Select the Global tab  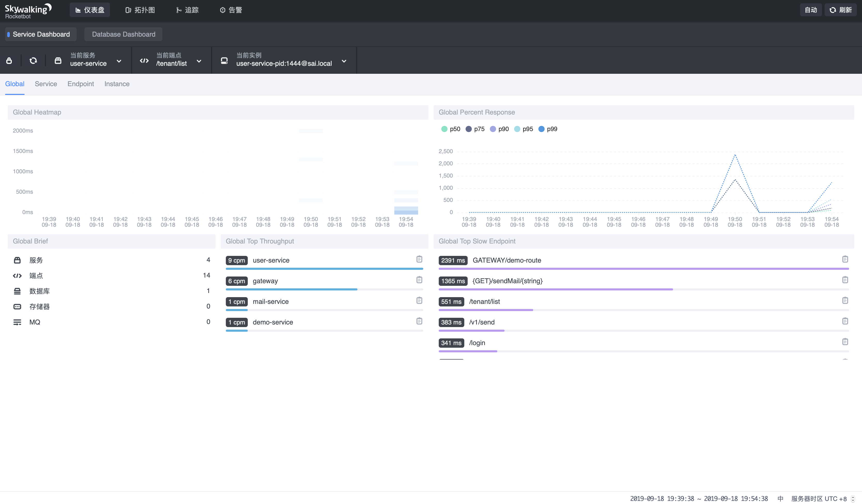[x=15, y=84]
